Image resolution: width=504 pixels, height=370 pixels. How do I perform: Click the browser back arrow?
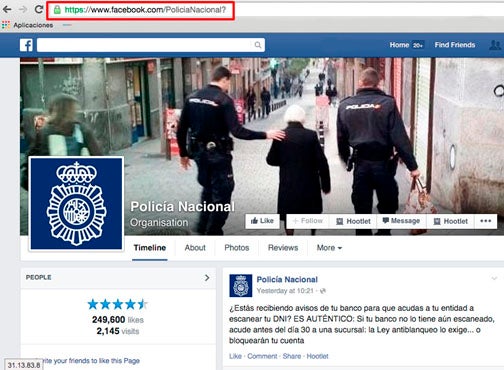click(7, 9)
